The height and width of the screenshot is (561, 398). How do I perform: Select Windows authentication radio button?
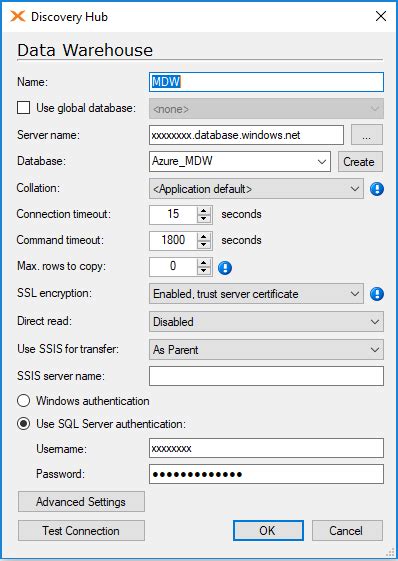click(24, 401)
